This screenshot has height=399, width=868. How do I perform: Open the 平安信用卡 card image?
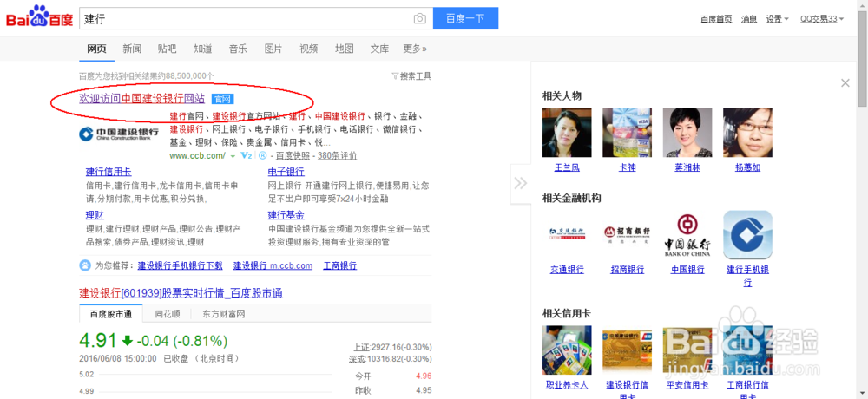687,350
